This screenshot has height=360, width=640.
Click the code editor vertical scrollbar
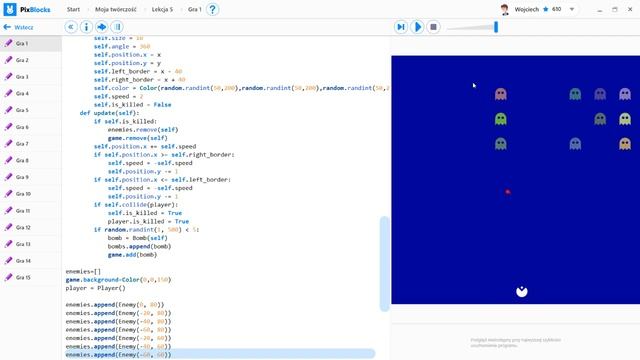[384, 264]
